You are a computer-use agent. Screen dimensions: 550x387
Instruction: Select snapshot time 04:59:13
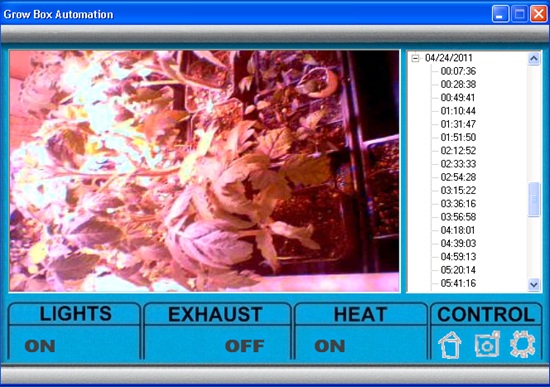(x=458, y=256)
